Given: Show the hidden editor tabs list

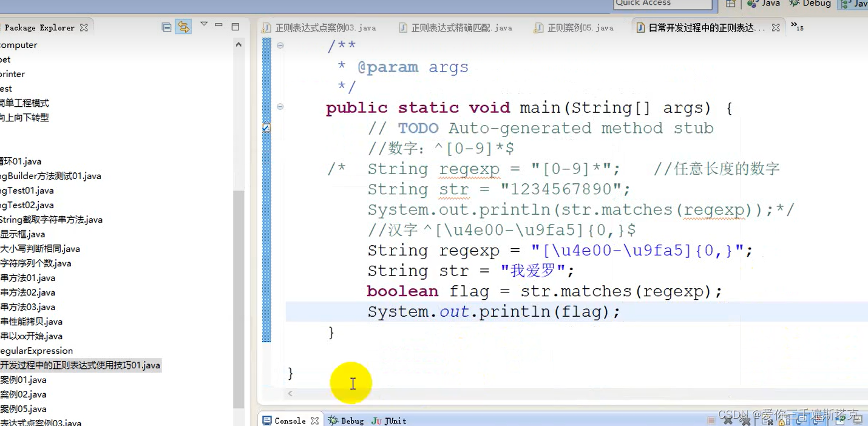Looking at the screenshot, I should [796, 27].
